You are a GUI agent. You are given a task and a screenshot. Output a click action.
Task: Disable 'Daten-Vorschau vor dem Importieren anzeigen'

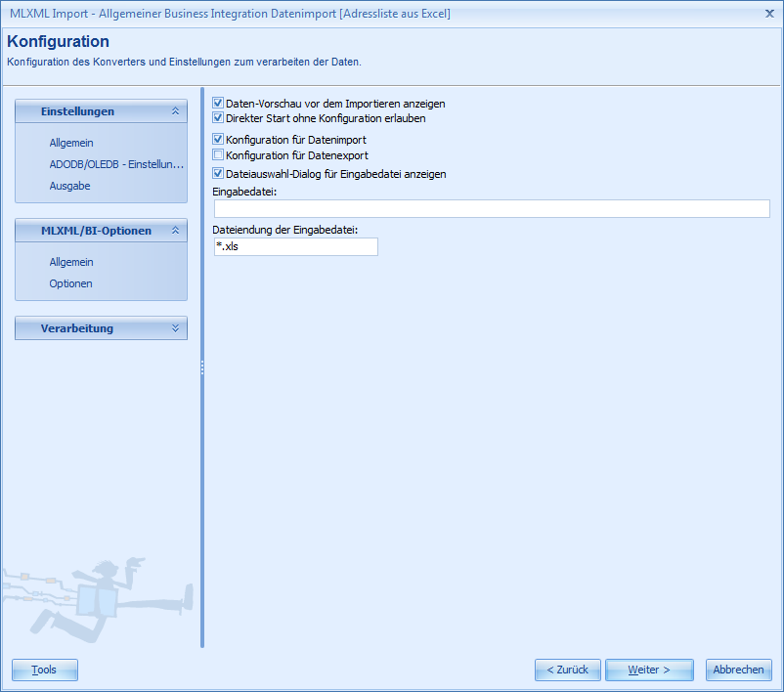218,102
